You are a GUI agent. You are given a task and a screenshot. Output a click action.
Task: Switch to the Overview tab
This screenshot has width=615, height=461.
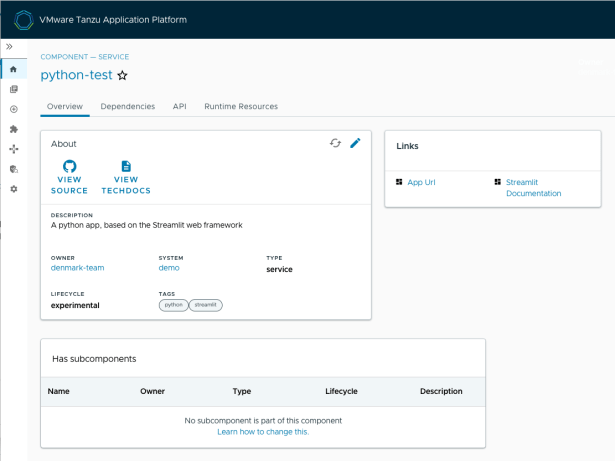coord(65,106)
